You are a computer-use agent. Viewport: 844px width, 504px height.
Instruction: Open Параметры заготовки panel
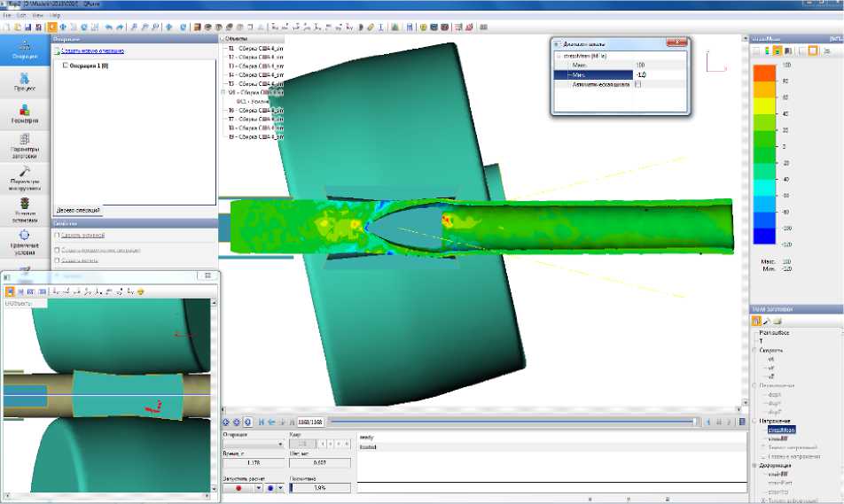24,144
